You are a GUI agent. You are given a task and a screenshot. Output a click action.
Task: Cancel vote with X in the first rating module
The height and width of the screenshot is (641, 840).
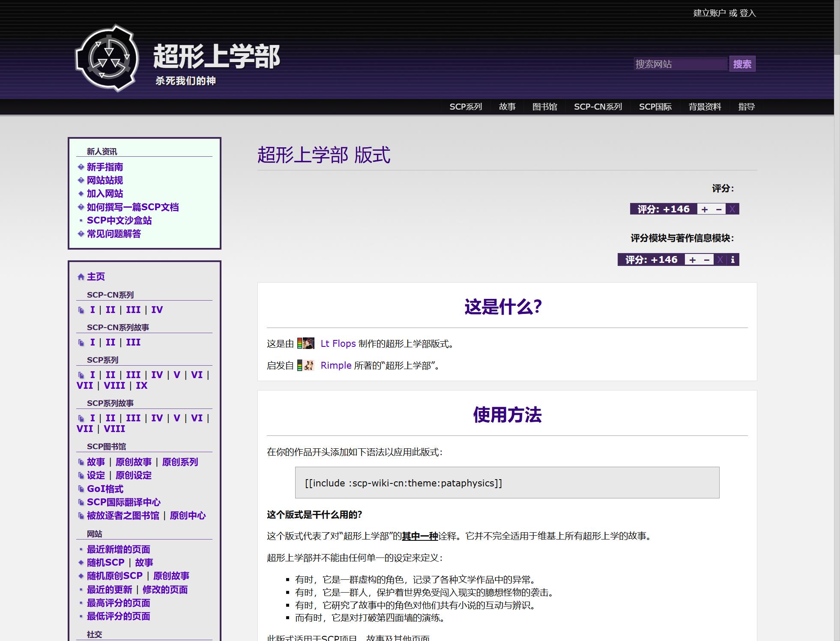[732, 209]
